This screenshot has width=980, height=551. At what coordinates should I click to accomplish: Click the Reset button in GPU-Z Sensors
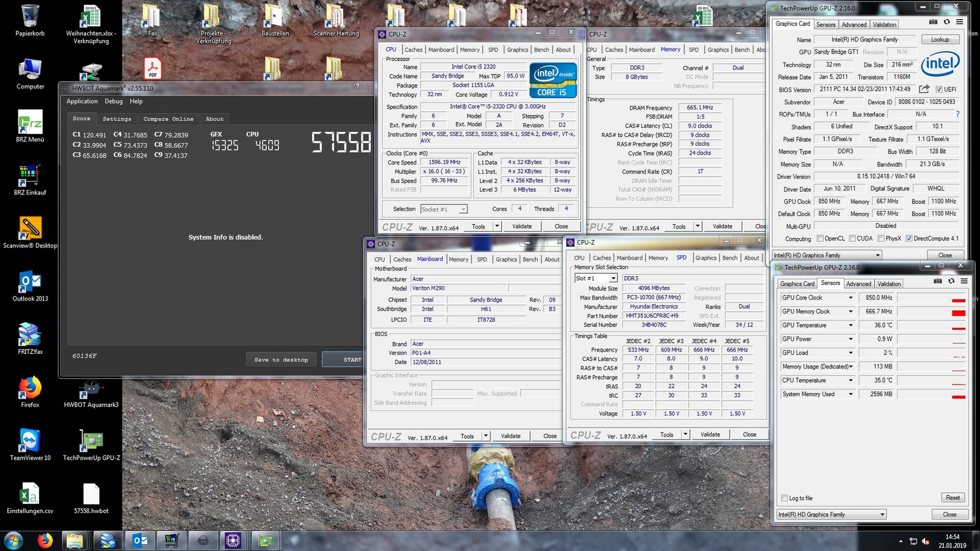[x=953, y=497]
